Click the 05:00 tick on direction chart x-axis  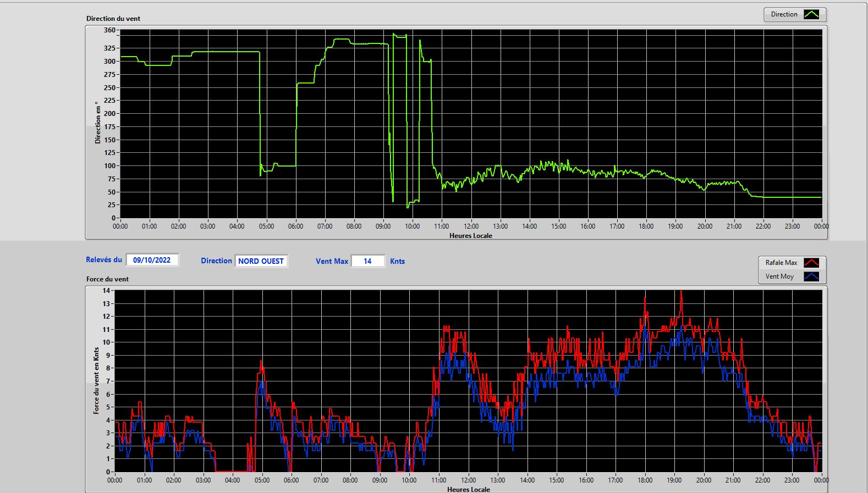(x=266, y=226)
